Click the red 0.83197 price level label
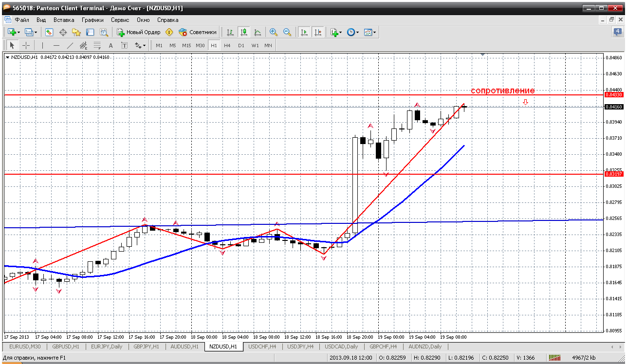The width and height of the screenshot is (627, 364). coord(613,174)
